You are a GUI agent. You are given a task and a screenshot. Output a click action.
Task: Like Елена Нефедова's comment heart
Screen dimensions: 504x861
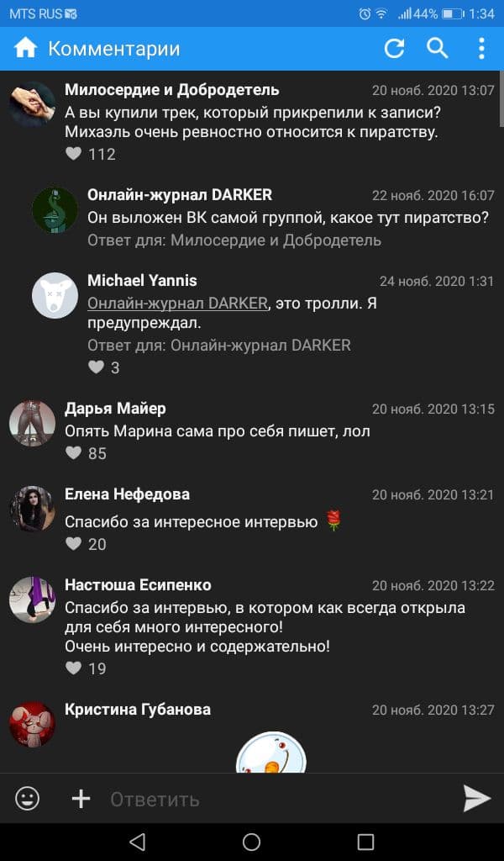[73, 544]
